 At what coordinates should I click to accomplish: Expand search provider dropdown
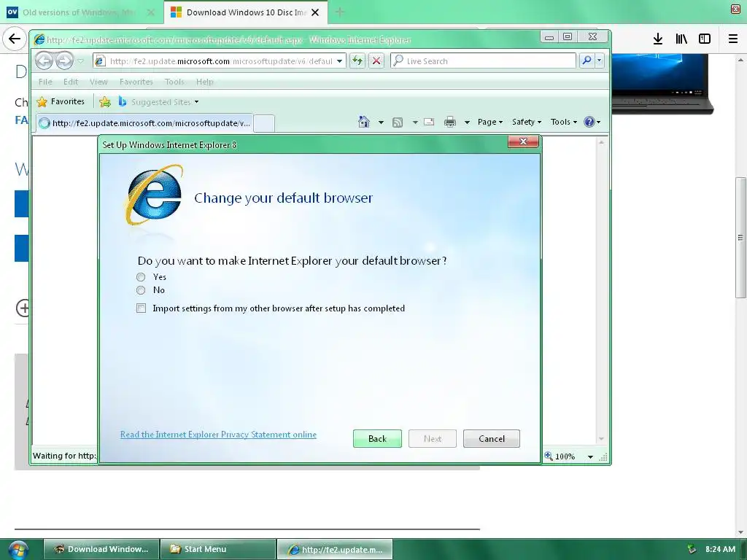600,61
